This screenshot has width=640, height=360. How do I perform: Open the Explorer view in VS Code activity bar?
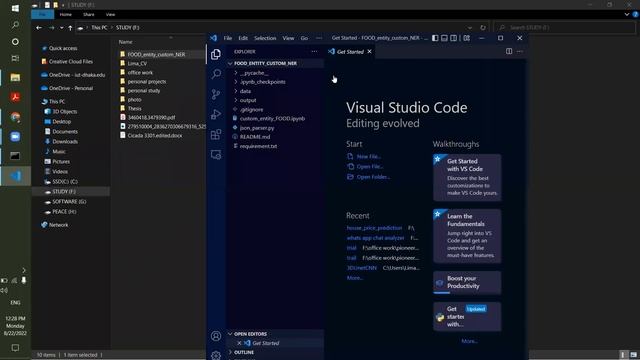point(216,54)
